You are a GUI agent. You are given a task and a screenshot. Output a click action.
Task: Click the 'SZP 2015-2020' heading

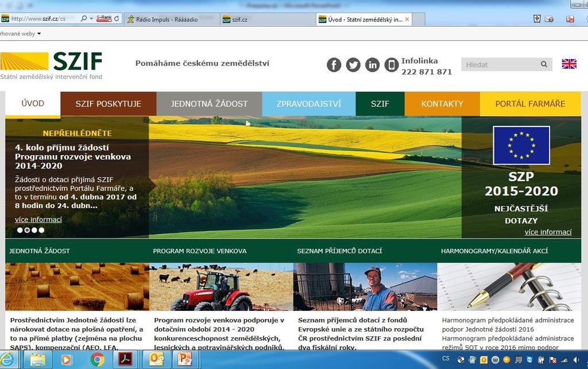pyautogui.click(x=521, y=184)
